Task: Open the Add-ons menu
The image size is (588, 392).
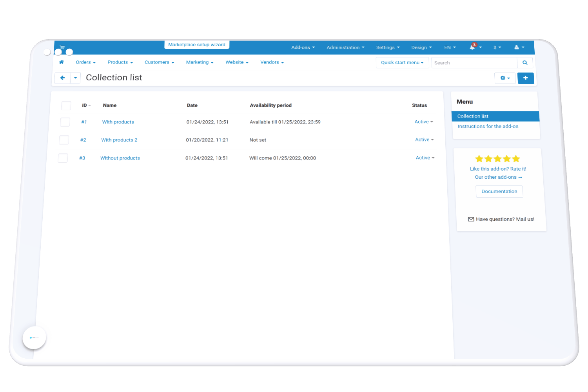Action: 303,47
